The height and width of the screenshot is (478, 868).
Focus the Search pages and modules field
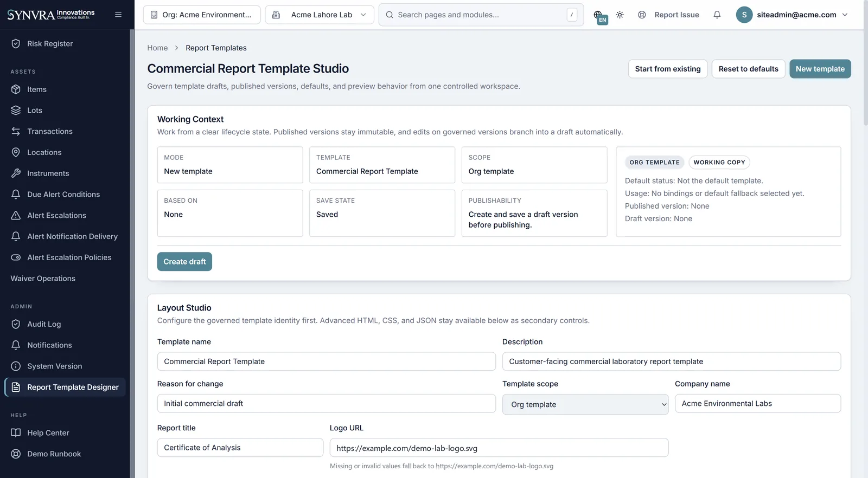click(x=481, y=15)
